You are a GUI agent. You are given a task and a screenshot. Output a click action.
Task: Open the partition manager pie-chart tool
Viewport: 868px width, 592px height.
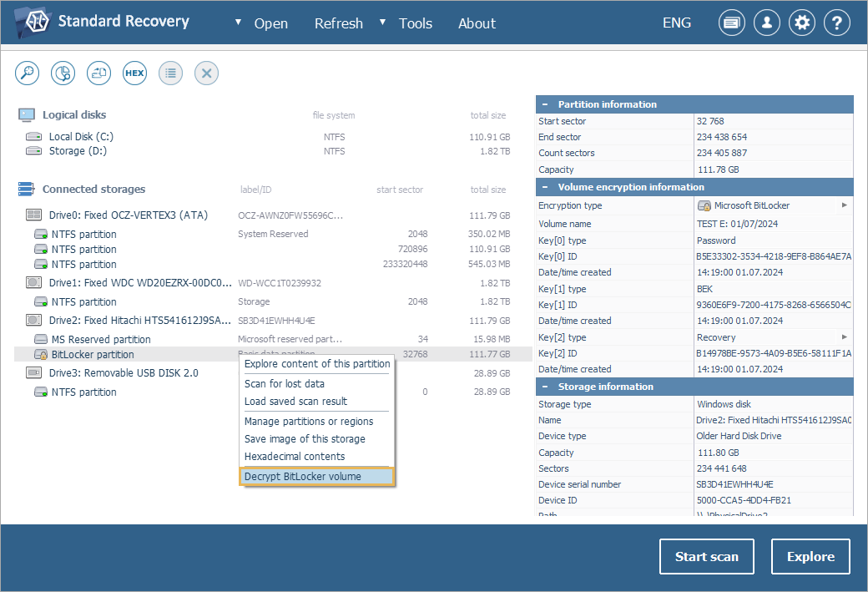63,73
